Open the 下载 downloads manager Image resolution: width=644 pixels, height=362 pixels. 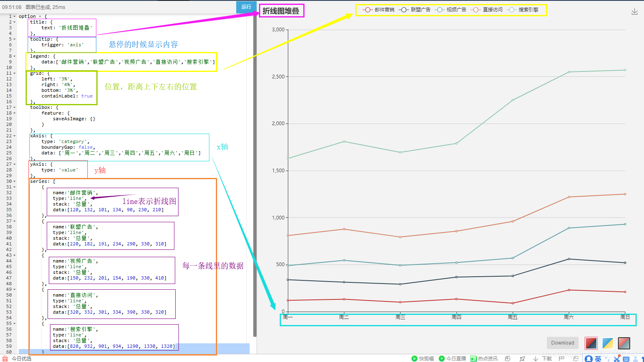click(542, 358)
